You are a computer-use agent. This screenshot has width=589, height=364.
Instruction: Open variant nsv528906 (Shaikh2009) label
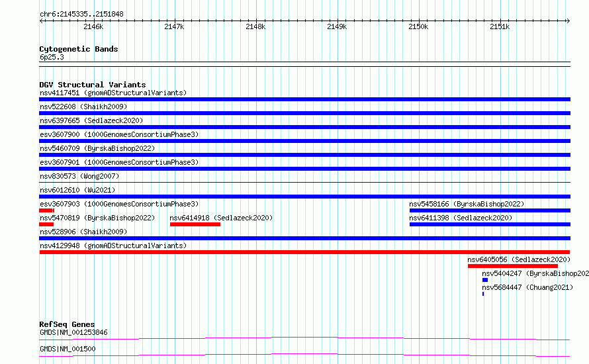click(83, 232)
